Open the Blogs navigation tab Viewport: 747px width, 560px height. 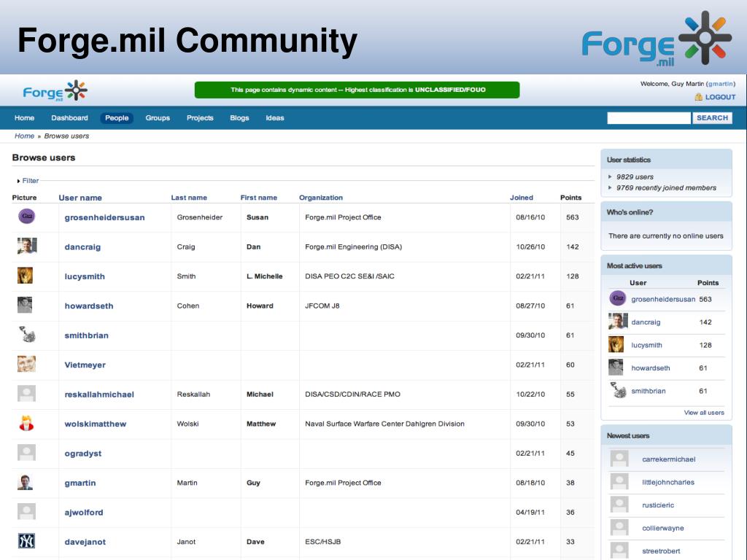[x=239, y=118]
